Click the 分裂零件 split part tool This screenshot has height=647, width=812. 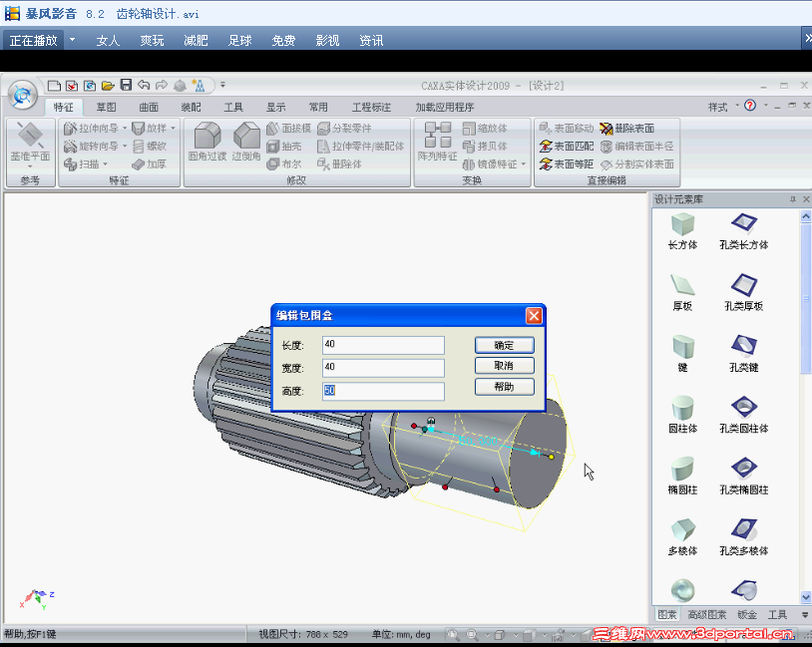pos(344,128)
